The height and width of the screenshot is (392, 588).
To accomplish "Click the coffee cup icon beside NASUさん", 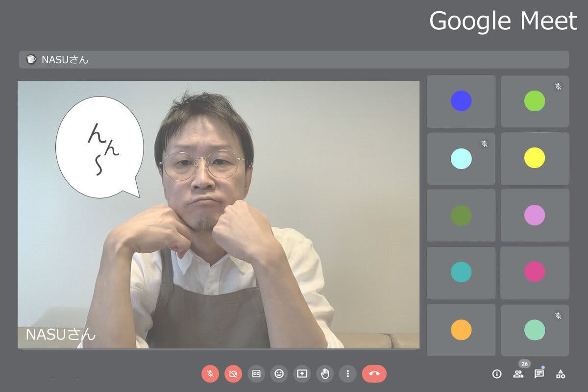I will (31, 59).
